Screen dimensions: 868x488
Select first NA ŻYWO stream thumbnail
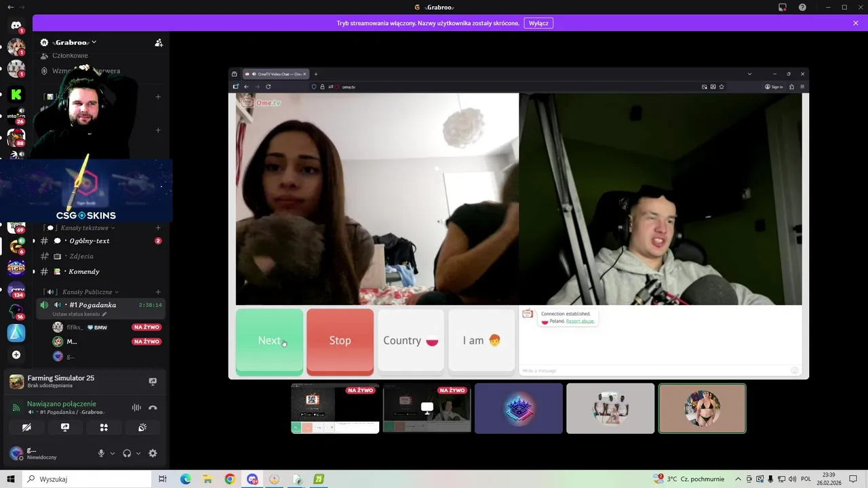point(335,409)
